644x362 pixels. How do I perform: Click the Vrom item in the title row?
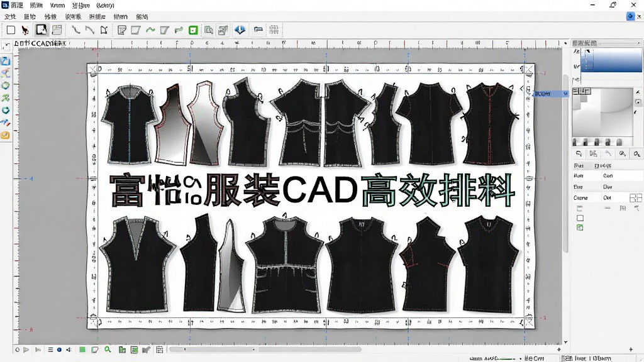pyautogui.click(x=57, y=5)
